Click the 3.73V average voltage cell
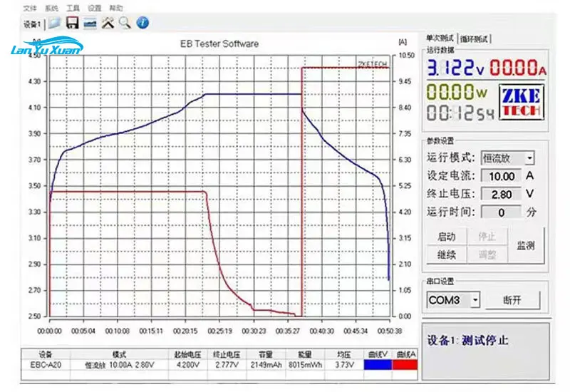This screenshot has width=570, height=392. click(x=344, y=365)
